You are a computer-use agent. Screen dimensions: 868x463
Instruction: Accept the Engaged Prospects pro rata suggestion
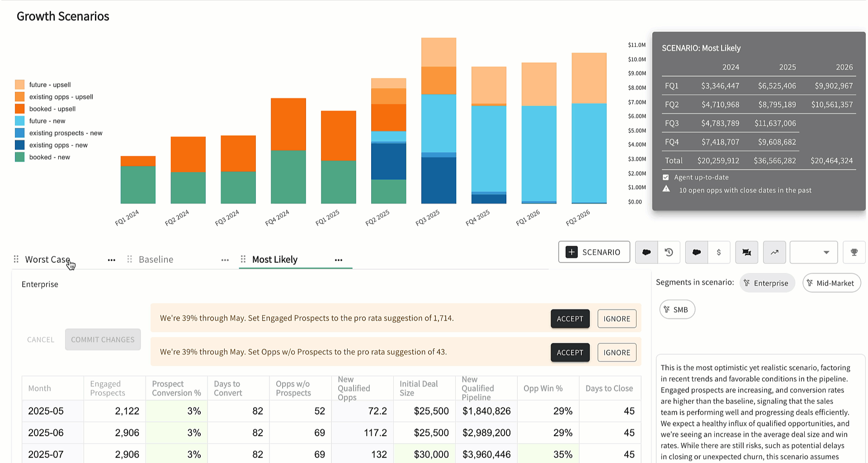pyautogui.click(x=570, y=318)
